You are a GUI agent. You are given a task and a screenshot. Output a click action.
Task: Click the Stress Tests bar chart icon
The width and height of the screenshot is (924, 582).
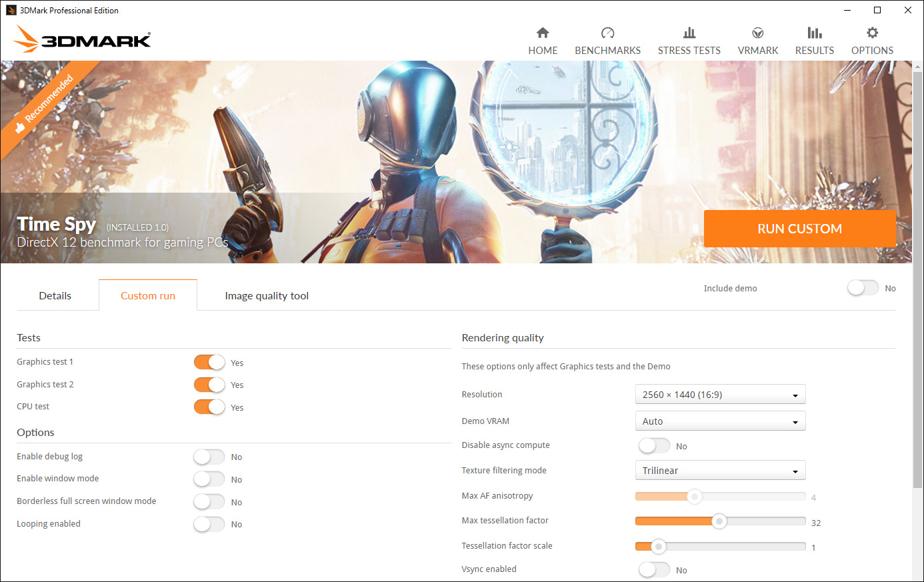tap(689, 33)
